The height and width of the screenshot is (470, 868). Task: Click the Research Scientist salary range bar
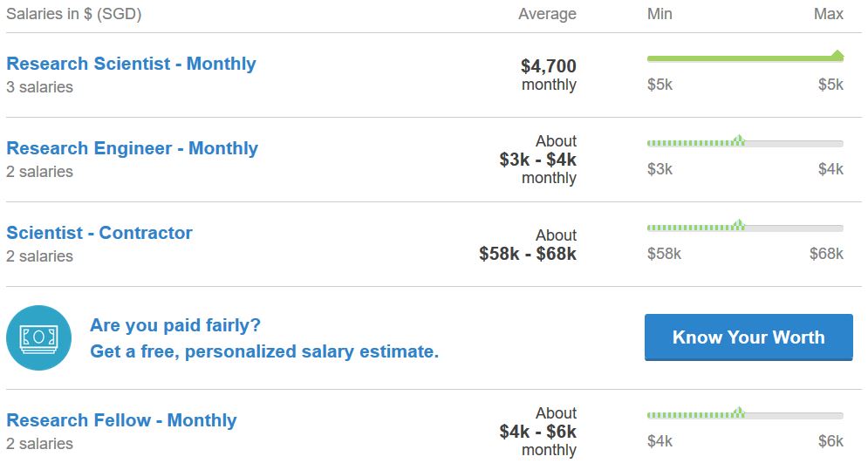click(x=745, y=58)
